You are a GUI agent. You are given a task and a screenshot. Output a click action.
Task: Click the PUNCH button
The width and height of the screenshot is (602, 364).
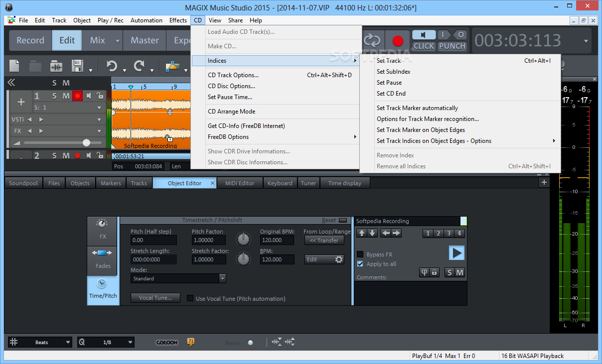pyautogui.click(x=452, y=46)
